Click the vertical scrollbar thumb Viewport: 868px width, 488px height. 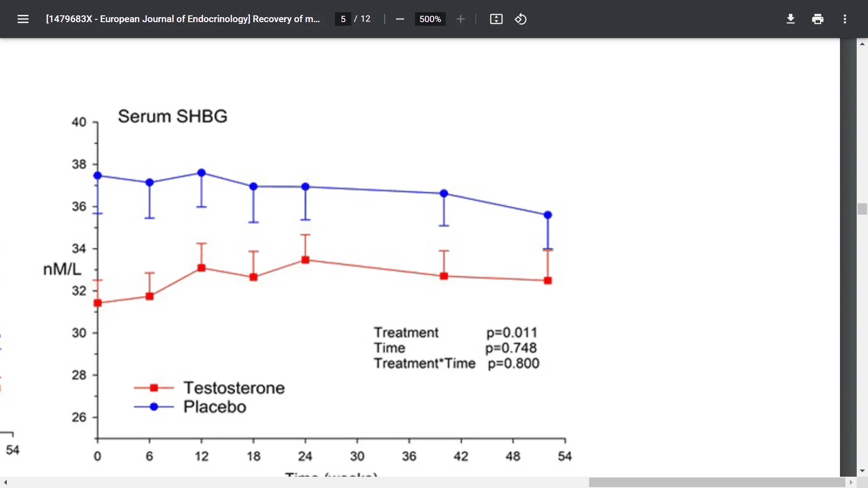tap(862, 209)
